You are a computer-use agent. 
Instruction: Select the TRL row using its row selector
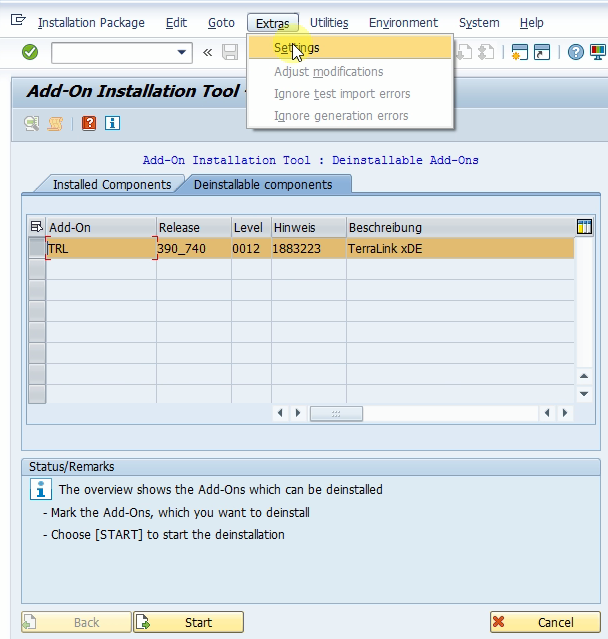[x=37, y=248]
